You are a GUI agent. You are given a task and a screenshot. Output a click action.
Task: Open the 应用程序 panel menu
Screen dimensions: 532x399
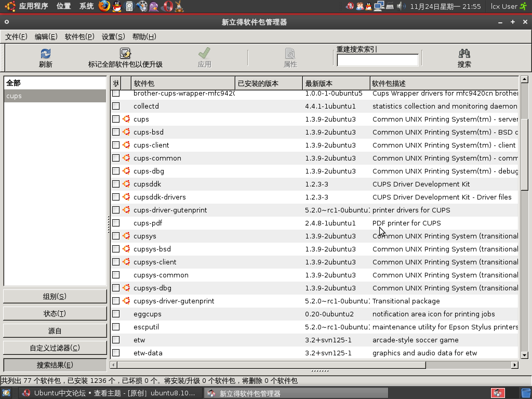[x=33, y=6]
